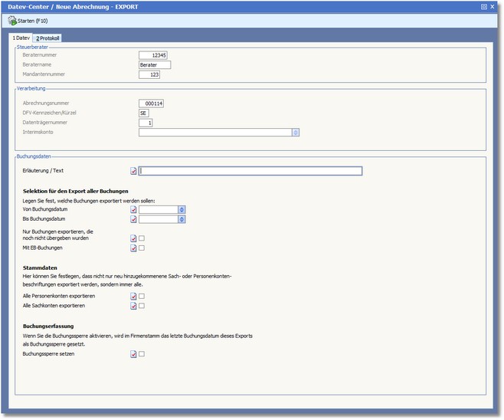The image size is (504, 420).
Task: Focus the Erläuterung / Text input field
Action: coord(250,171)
